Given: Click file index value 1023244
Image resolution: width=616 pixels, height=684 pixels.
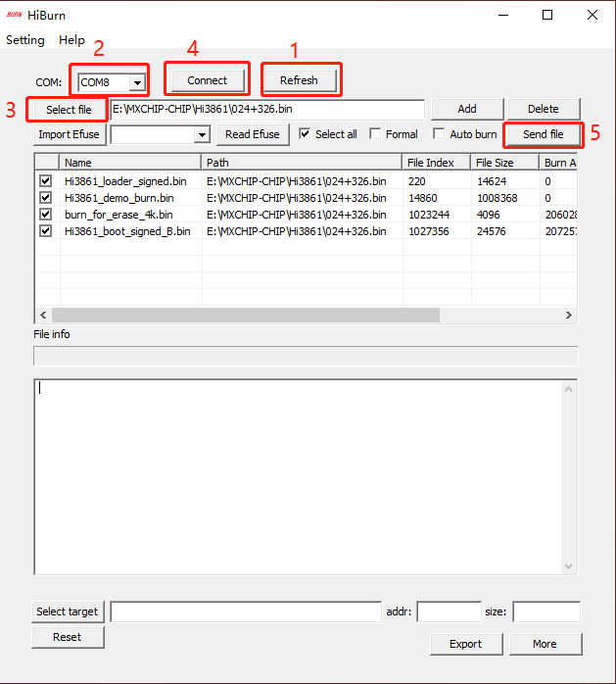Looking at the screenshot, I should click(x=429, y=215).
